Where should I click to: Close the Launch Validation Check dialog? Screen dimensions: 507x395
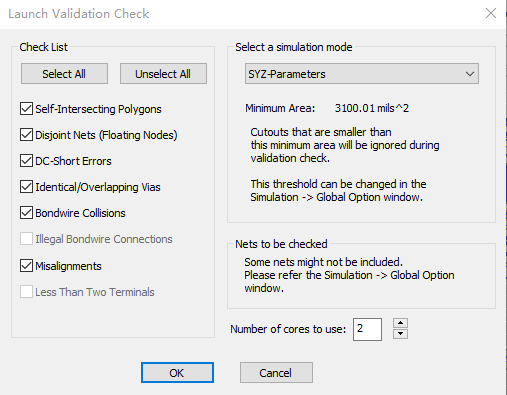(x=491, y=13)
